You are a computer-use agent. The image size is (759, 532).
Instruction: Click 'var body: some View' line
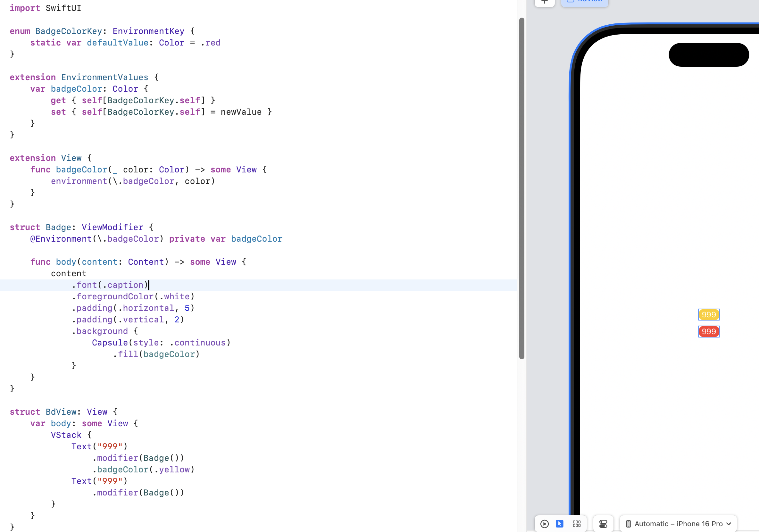pyautogui.click(x=84, y=424)
